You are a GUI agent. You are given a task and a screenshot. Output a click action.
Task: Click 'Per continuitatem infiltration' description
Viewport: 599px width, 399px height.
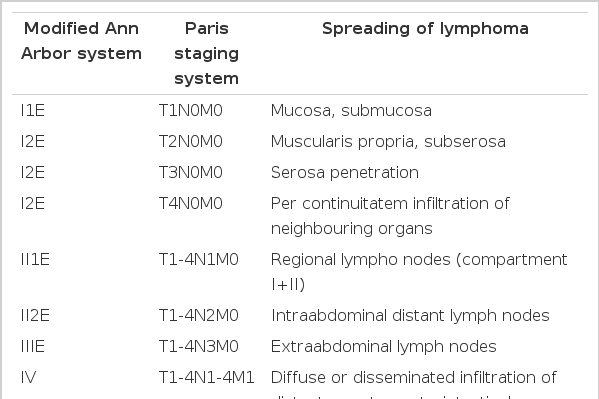(x=390, y=216)
